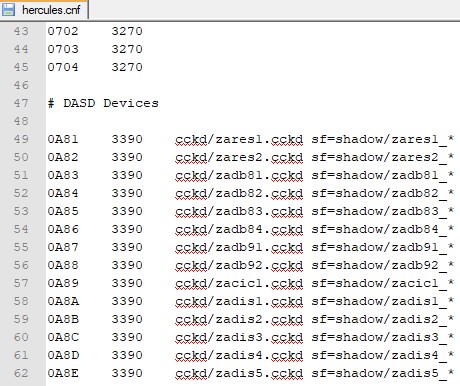
Task: Click sf=shadow/zadis3_* parameter
Action: (x=383, y=337)
